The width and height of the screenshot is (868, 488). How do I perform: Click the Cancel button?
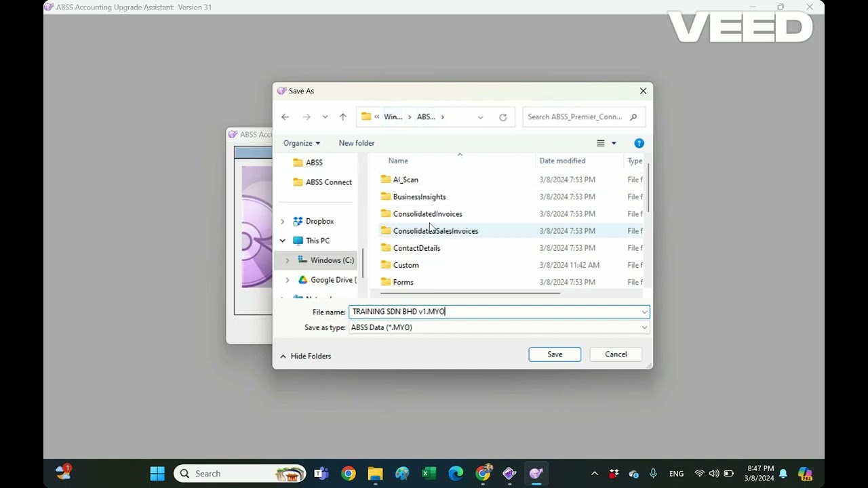tap(616, 354)
